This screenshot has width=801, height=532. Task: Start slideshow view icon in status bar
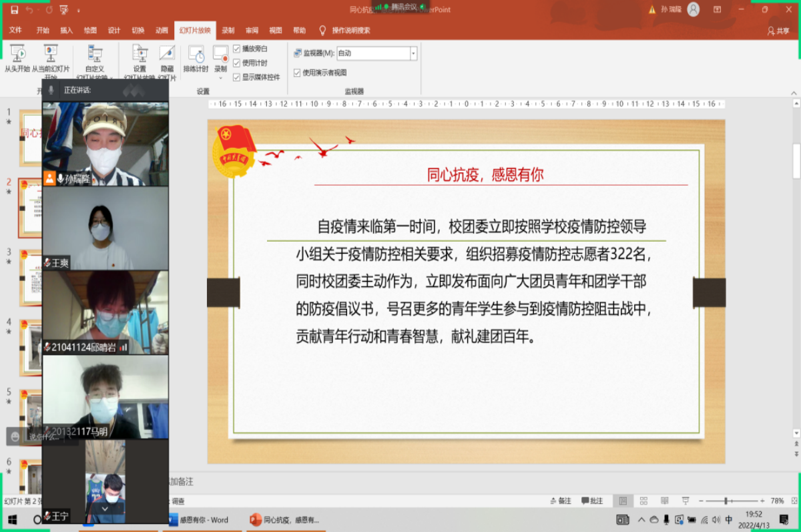pyautogui.click(x=686, y=501)
